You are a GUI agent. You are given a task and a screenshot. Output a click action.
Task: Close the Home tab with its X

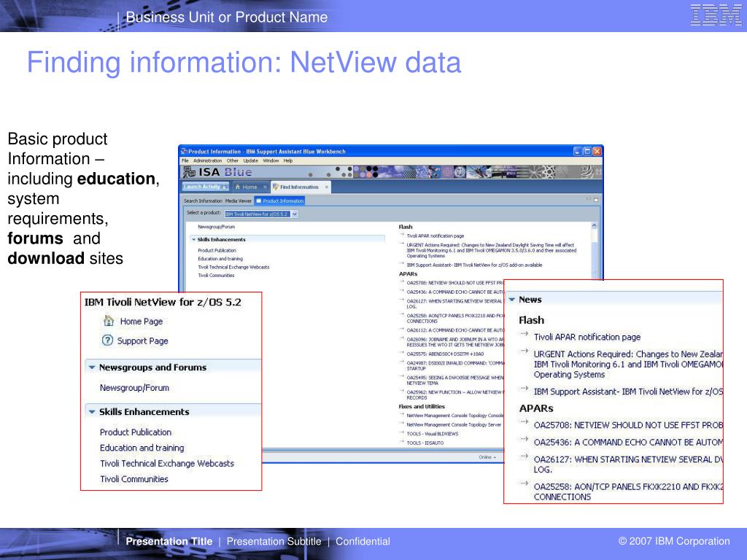coord(266,187)
